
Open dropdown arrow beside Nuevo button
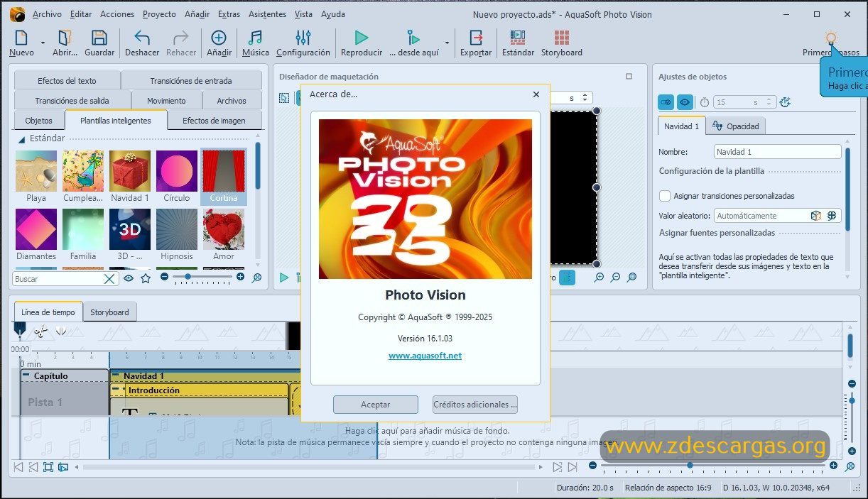point(43,43)
